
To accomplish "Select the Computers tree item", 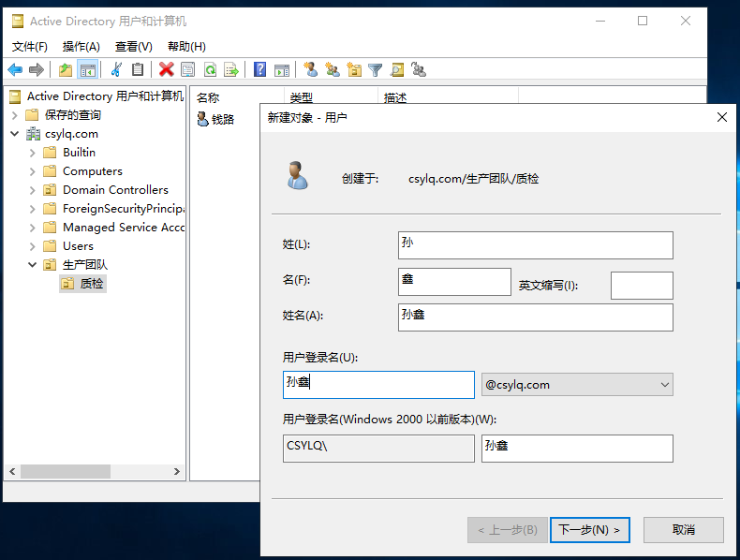I will [93, 171].
